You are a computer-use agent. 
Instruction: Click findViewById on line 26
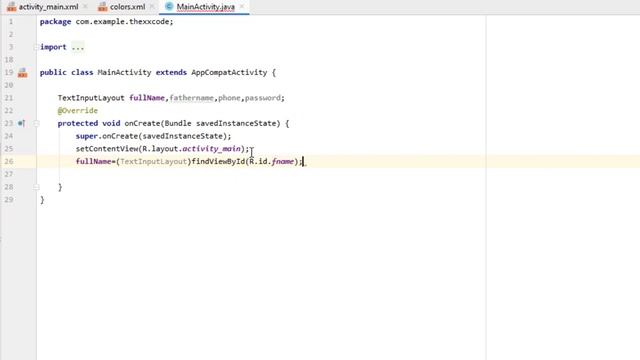tap(218, 162)
